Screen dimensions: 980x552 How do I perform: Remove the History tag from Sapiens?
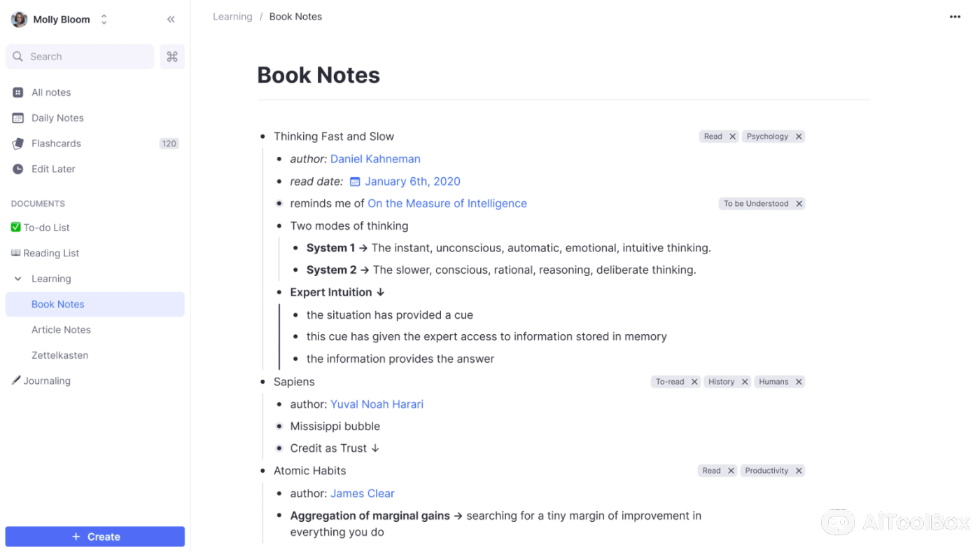tap(745, 382)
